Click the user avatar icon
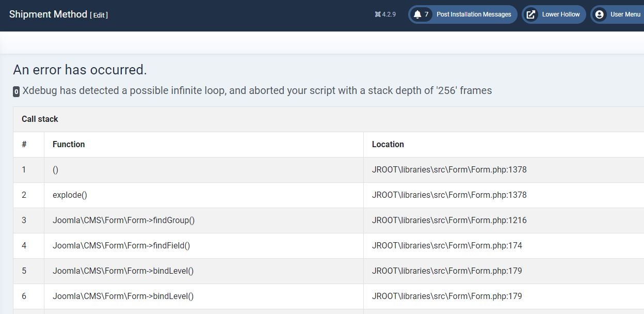 pos(599,14)
